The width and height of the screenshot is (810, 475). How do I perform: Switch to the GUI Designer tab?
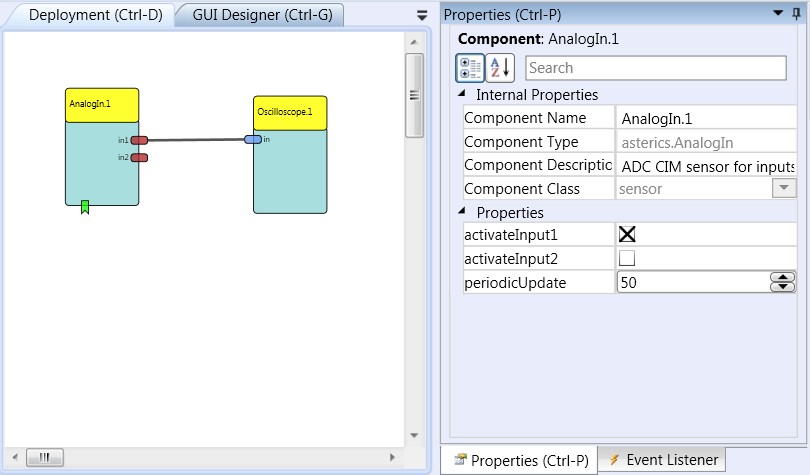262,15
